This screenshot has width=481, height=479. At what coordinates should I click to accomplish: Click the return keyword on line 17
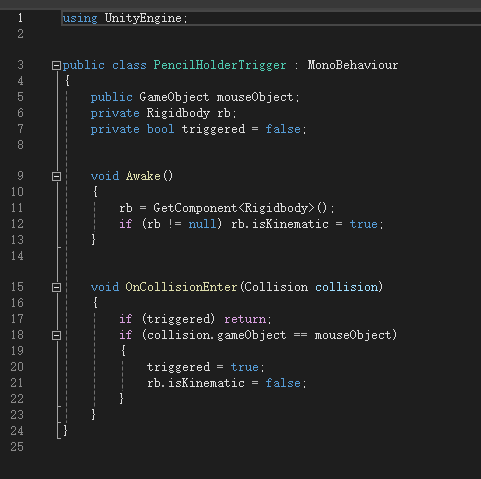pyautogui.click(x=245, y=319)
